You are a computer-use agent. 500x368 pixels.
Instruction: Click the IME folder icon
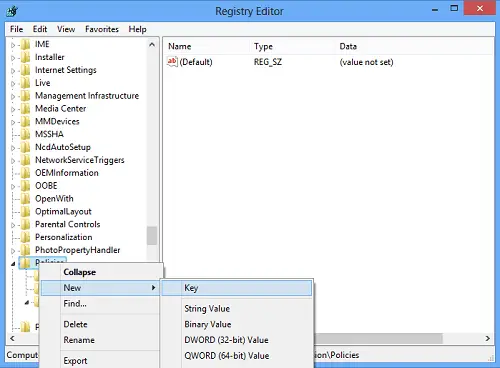click(25, 44)
